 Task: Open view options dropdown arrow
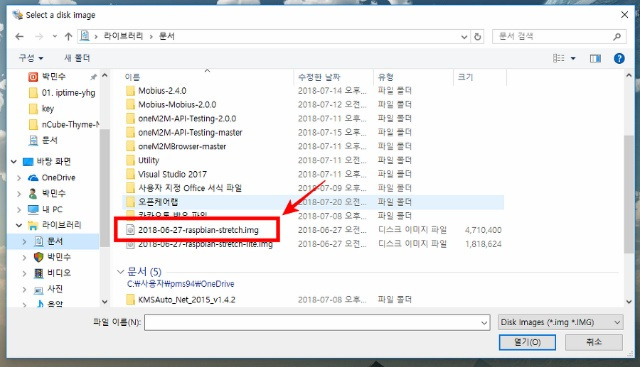pos(573,58)
